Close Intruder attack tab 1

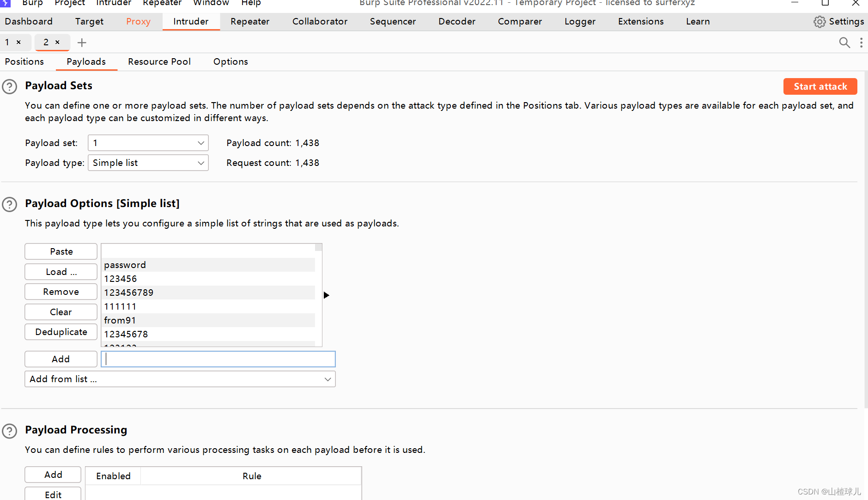tap(18, 42)
